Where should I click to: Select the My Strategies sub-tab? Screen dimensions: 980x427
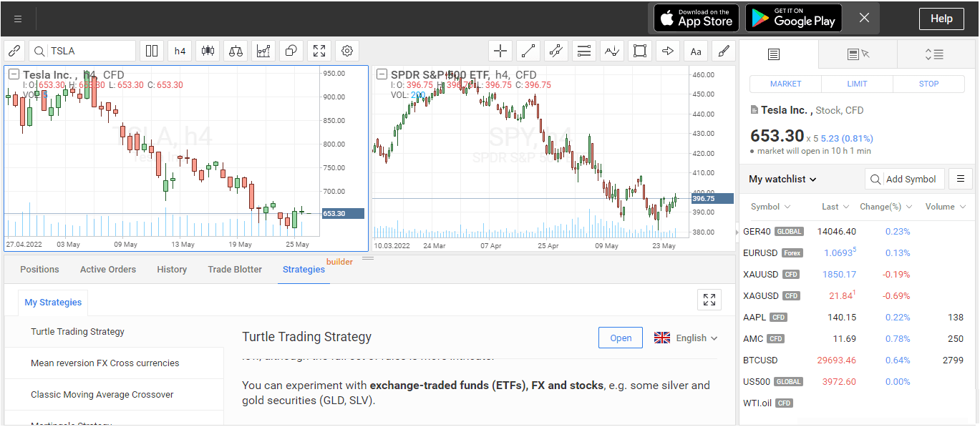point(53,302)
